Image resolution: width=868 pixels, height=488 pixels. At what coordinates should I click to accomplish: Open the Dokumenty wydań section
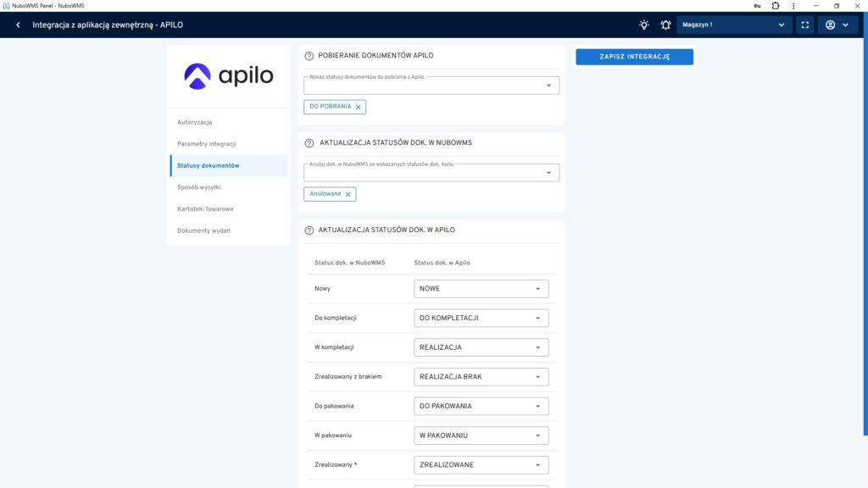(x=203, y=230)
